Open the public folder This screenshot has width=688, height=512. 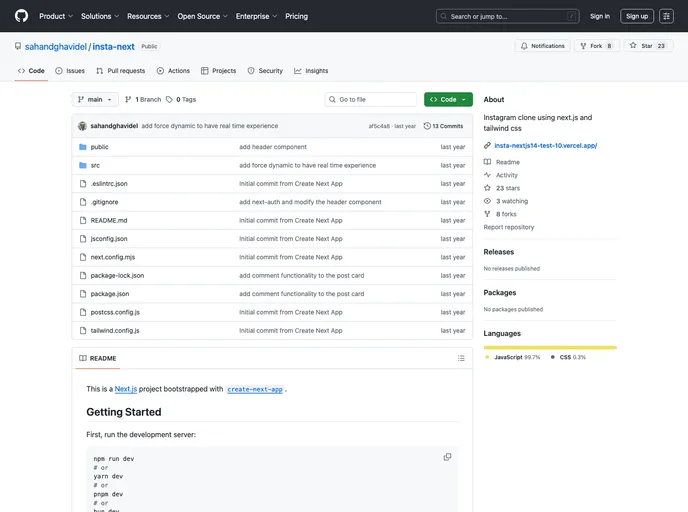[x=99, y=147]
